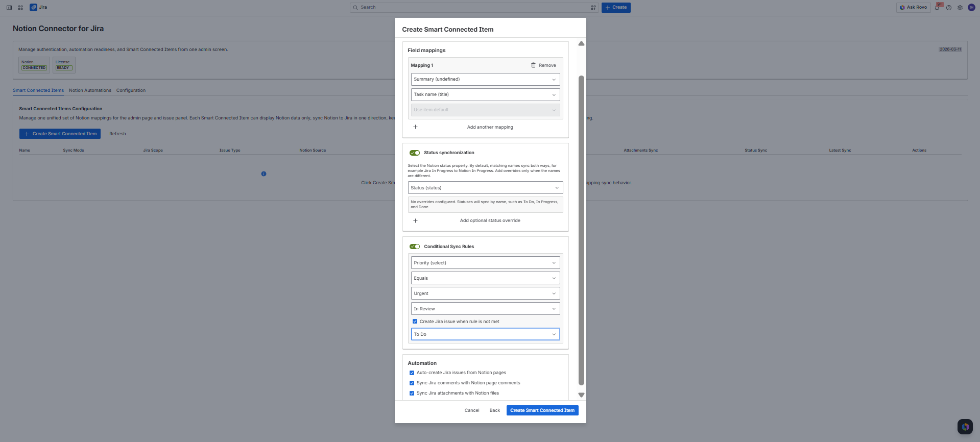Open the Urgent value dropdown
980x442 pixels.
click(x=485, y=293)
